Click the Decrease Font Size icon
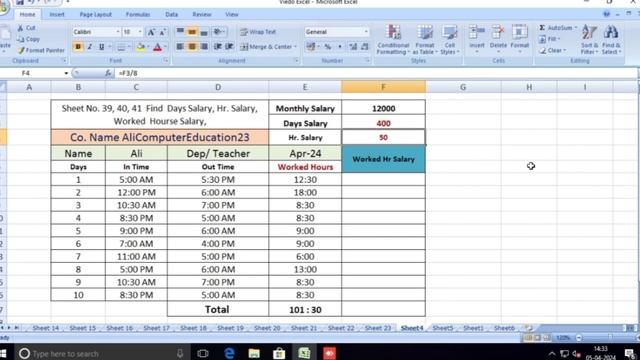Screen dimensions: 640x360 (x=162, y=32)
